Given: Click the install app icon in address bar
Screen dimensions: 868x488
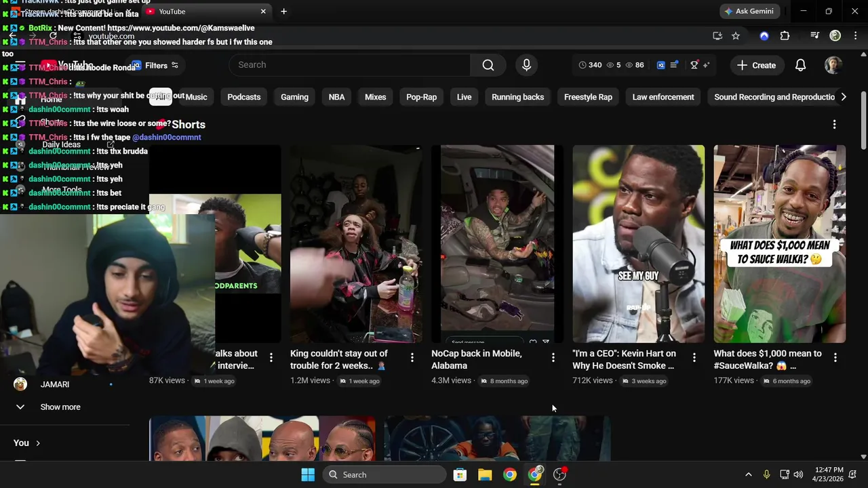Looking at the screenshot, I should coord(717,36).
